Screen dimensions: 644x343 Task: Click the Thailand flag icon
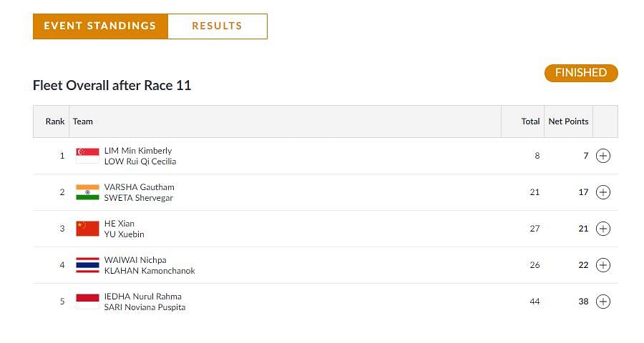[87, 265]
